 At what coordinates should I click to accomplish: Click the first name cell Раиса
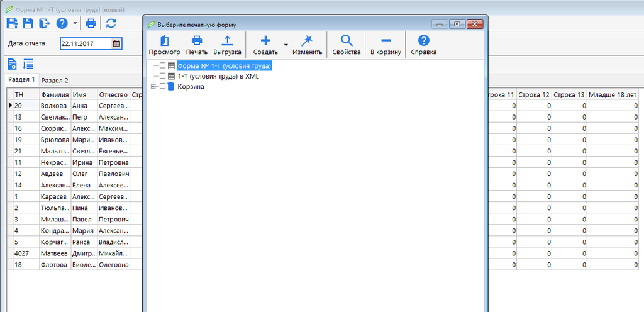pyautogui.click(x=84, y=242)
